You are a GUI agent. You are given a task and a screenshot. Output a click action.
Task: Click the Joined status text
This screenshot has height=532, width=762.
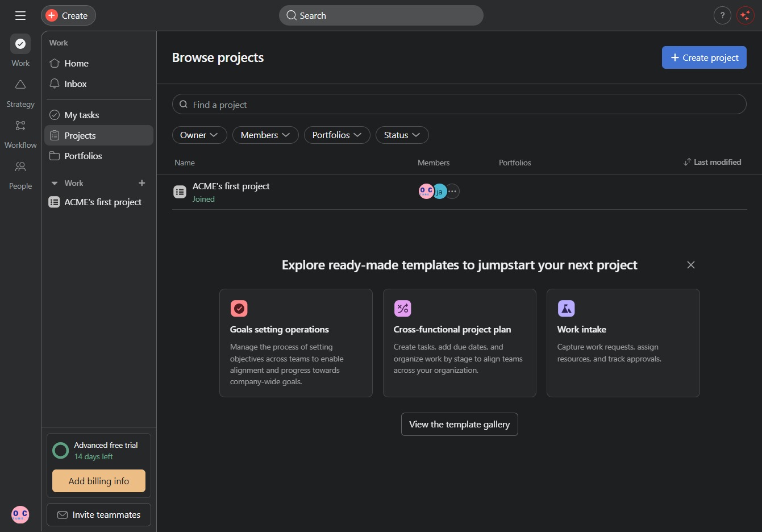(203, 199)
